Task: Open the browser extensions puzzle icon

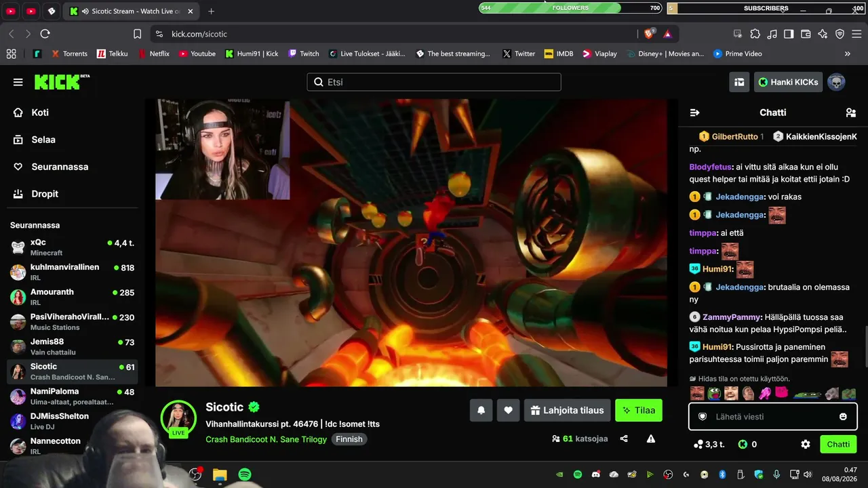Action: click(755, 34)
